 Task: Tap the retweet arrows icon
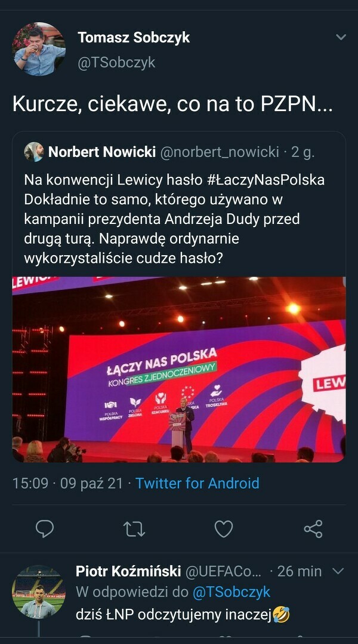click(x=134, y=529)
